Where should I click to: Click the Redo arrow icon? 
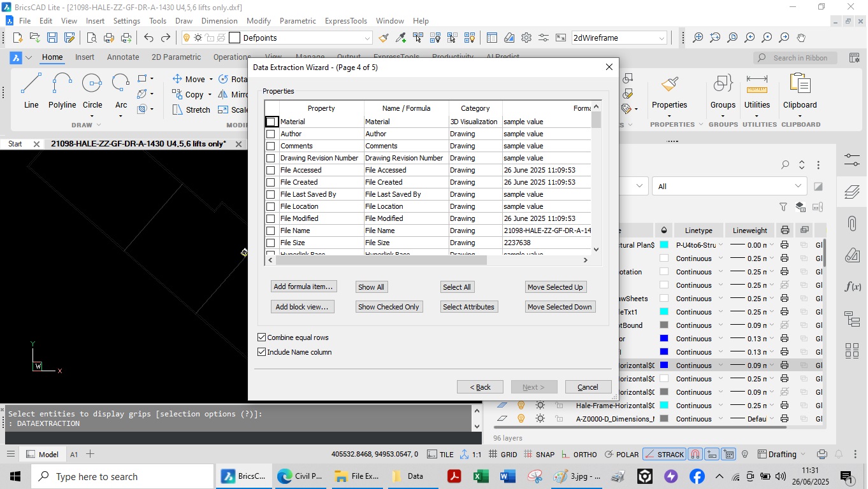tap(165, 38)
